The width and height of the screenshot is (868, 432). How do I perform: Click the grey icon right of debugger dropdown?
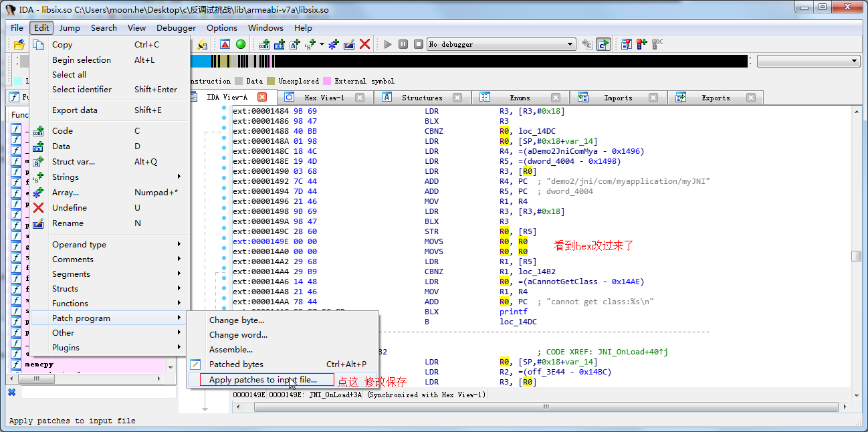(587, 44)
